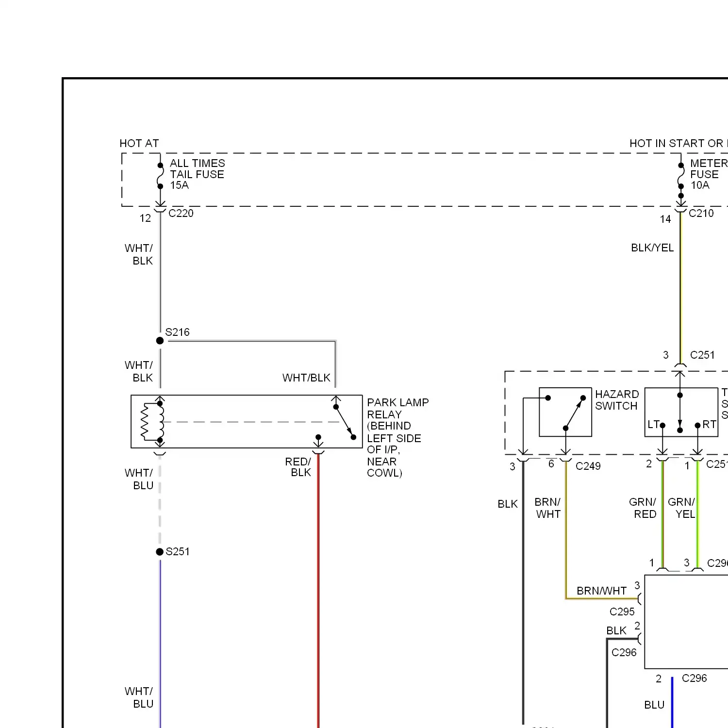Select the C210 connector label

701,213
